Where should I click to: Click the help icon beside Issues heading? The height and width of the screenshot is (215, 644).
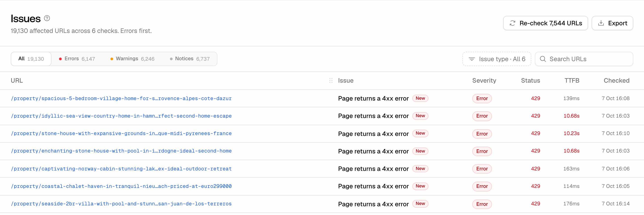pyautogui.click(x=47, y=18)
